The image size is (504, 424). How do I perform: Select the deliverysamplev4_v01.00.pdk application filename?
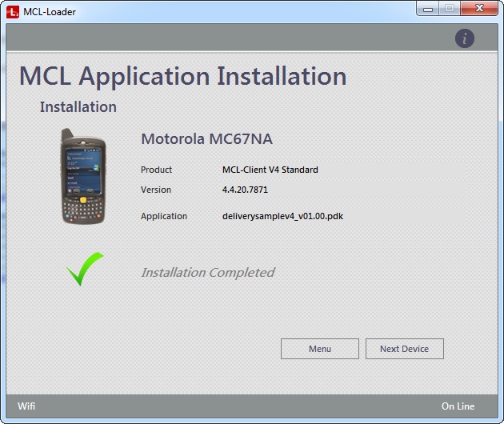(282, 216)
